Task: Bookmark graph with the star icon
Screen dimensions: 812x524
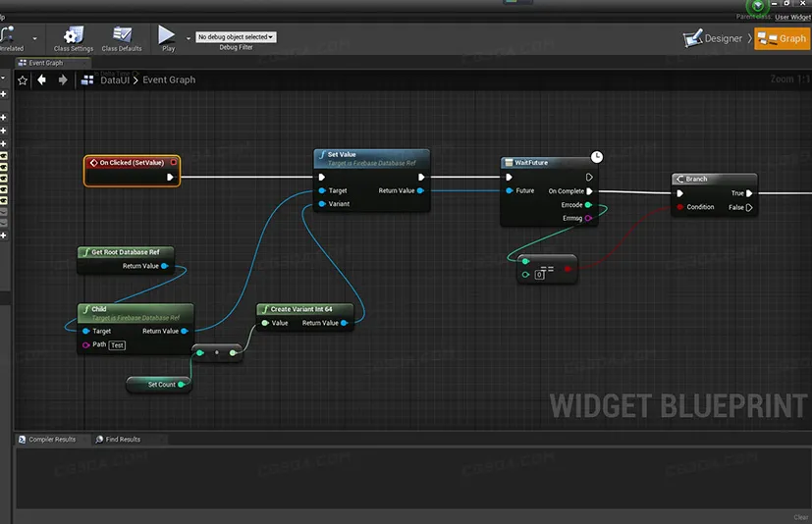Action: 23,80
